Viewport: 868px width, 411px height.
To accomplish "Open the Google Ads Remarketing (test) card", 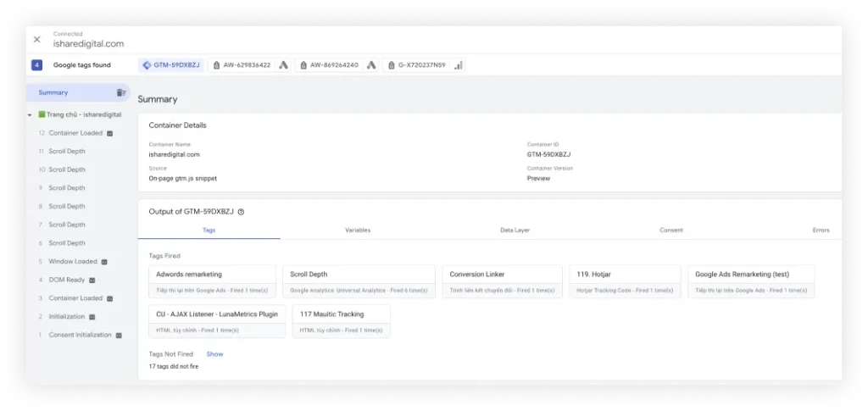I will (x=751, y=281).
